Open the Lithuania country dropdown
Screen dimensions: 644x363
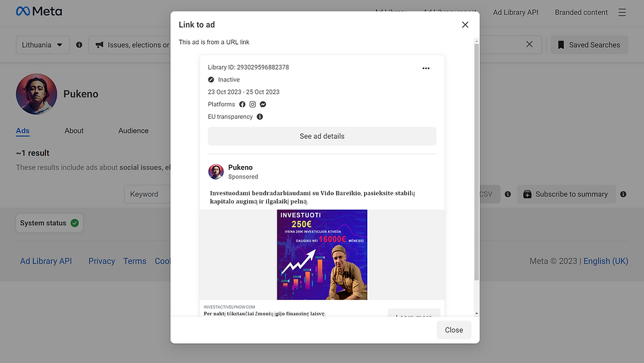click(x=43, y=45)
